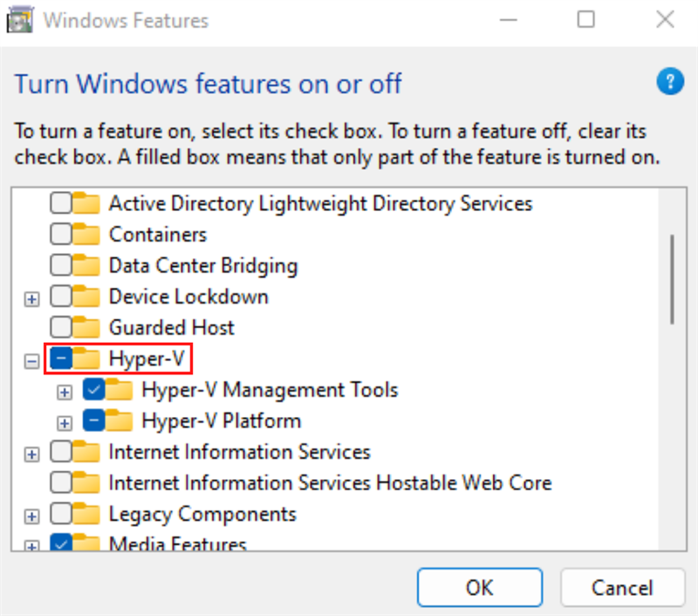Click the Containers folder icon
Screen dimensions: 698x616
(86, 234)
